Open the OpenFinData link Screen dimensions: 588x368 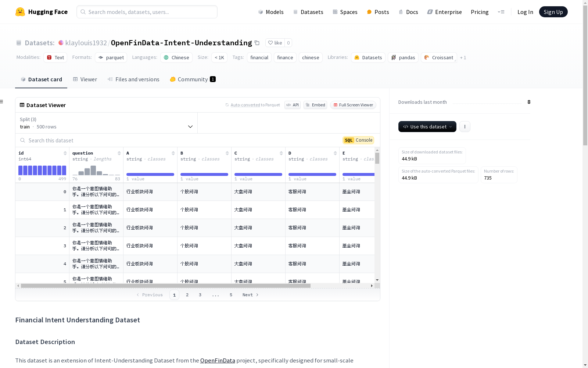coord(218,361)
